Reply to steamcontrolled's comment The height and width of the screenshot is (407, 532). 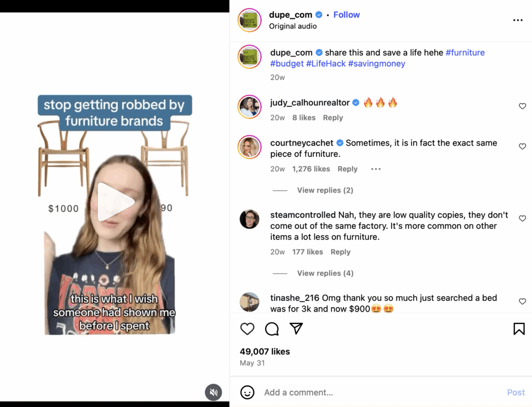(340, 252)
